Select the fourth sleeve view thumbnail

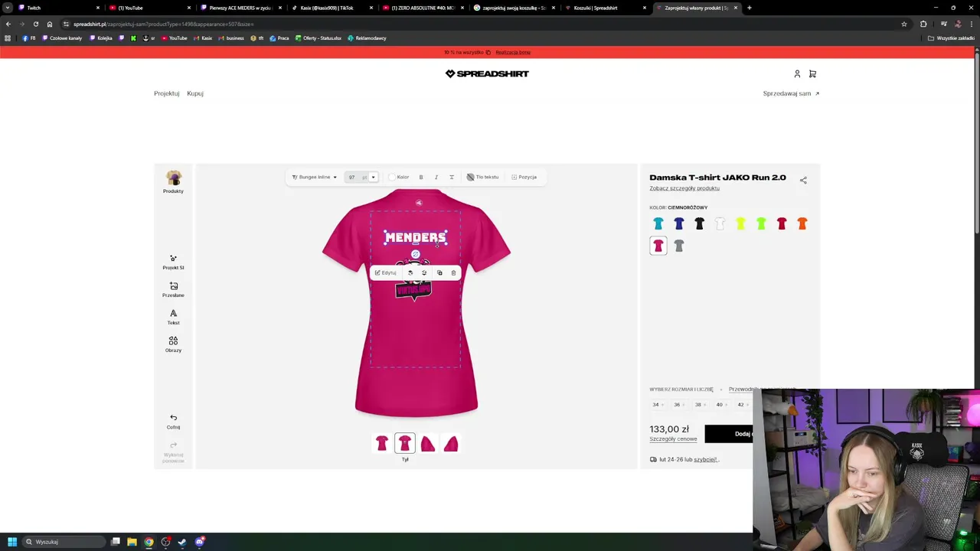click(x=451, y=443)
